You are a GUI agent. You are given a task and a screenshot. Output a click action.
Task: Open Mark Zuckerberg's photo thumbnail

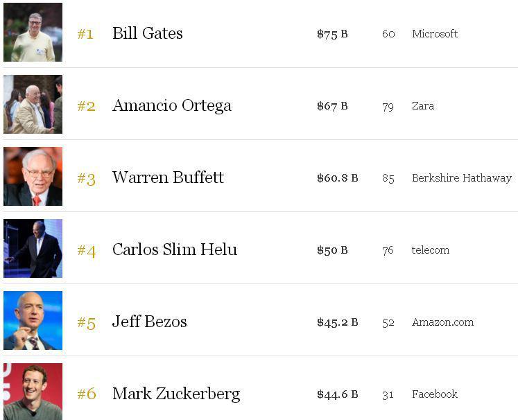pyautogui.click(x=33, y=392)
